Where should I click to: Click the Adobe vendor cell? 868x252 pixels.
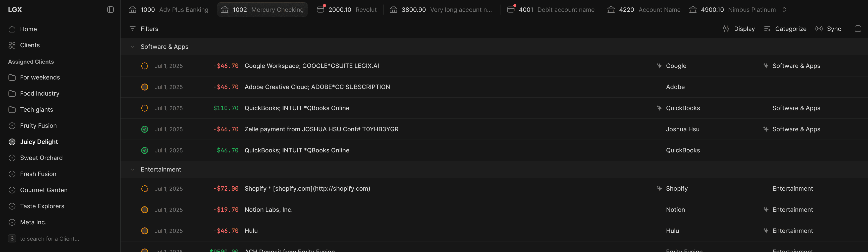point(675,87)
